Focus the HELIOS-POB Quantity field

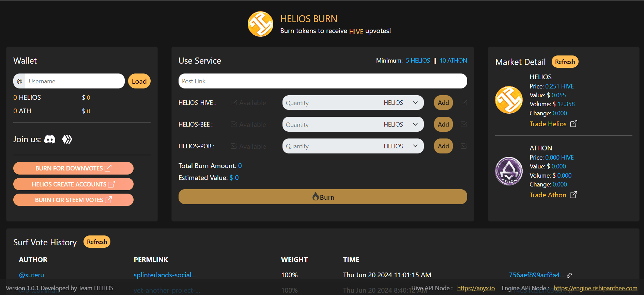click(331, 146)
